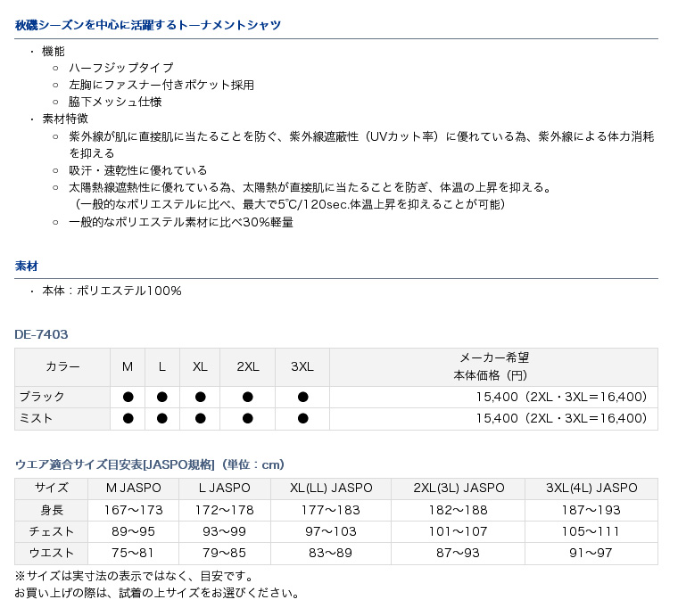Click the line '一般的なポリエステル素材に比べ30%軽量'
The width and height of the screenshot is (678, 616).
point(181,222)
